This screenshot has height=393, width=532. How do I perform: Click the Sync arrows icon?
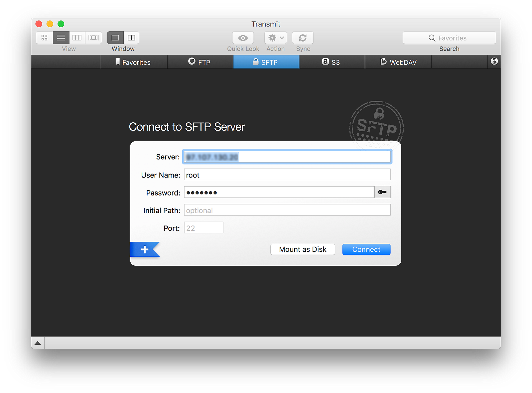coord(303,38)
